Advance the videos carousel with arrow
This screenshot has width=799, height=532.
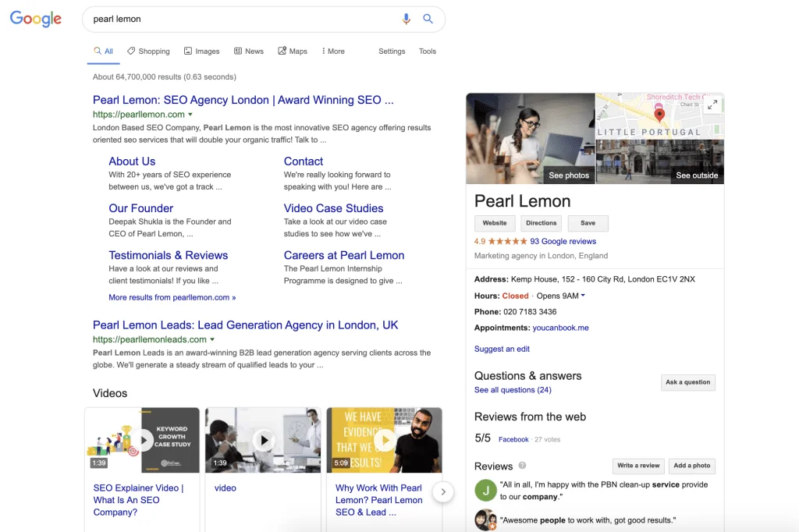coord(443,491)
